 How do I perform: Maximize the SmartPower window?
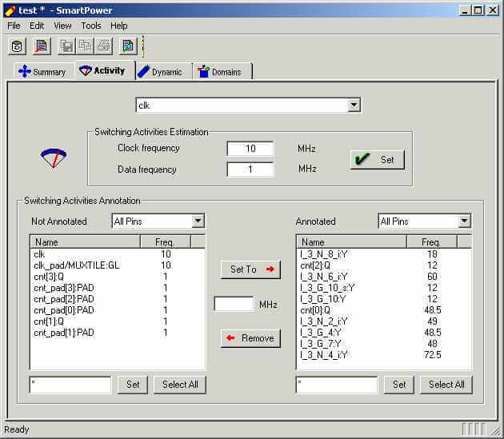(x=478, y=10)
